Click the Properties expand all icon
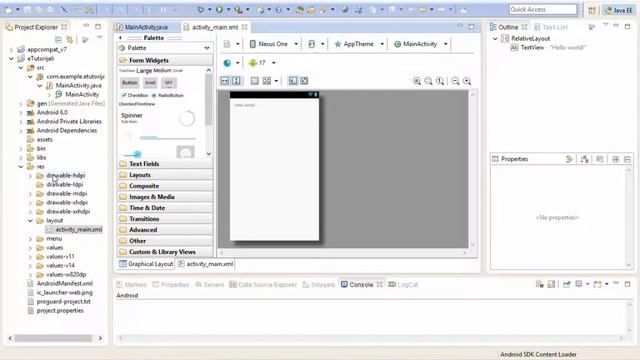Screen dimensions: 640x360 click(x=616, y=159)
